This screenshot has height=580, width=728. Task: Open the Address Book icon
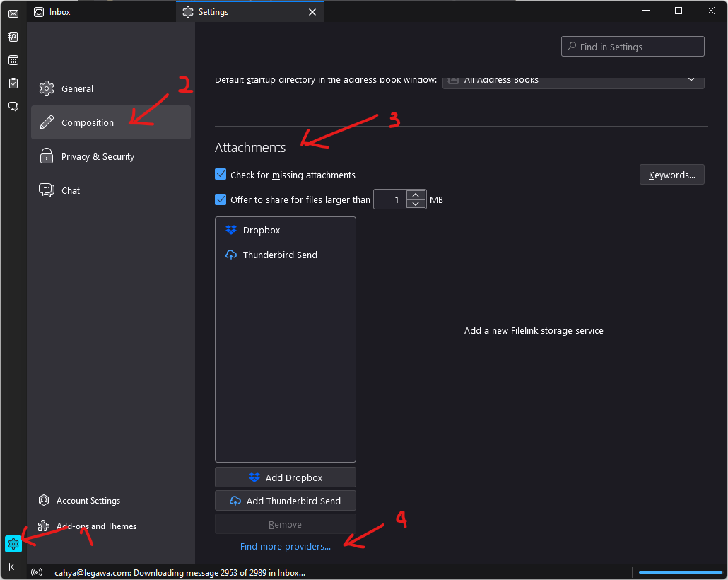pos(13,37)
